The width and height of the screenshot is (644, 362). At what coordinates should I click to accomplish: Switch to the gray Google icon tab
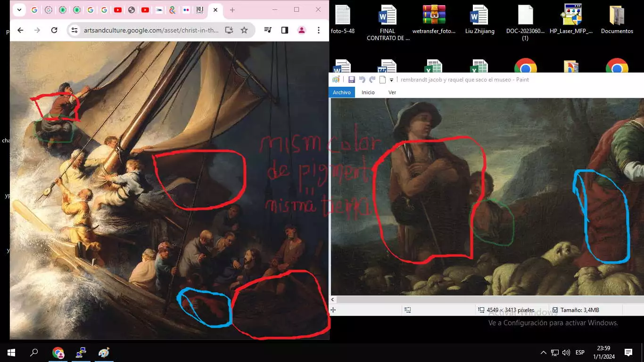(48, 10)
